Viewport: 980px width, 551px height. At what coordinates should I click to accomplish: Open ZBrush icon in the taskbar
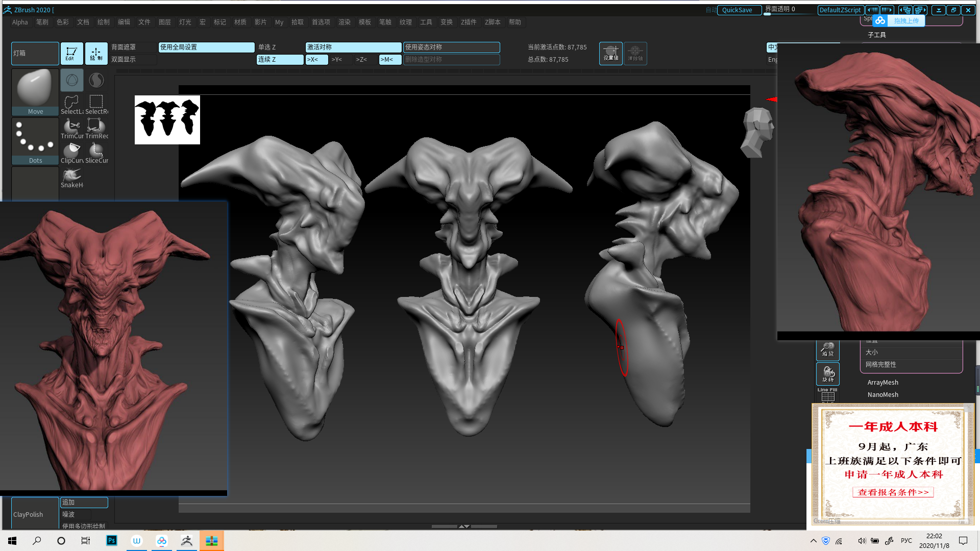[x=187, y=540]
